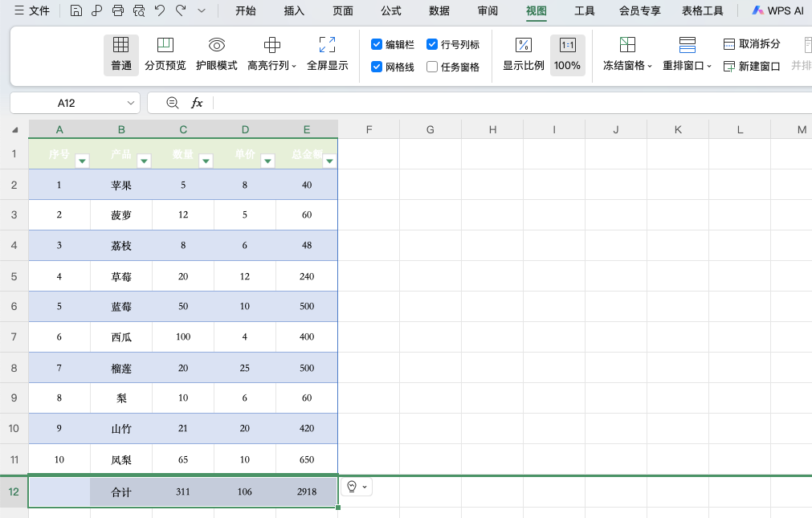
Task: Select row 5 header
Action: [x=14, y=276]
